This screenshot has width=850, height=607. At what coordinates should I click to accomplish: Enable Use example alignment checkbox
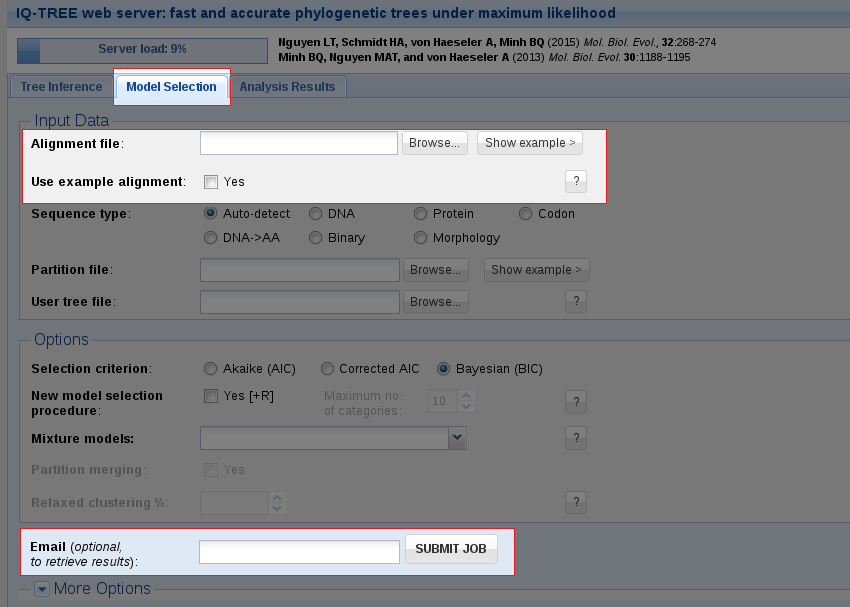click(211, 182)
